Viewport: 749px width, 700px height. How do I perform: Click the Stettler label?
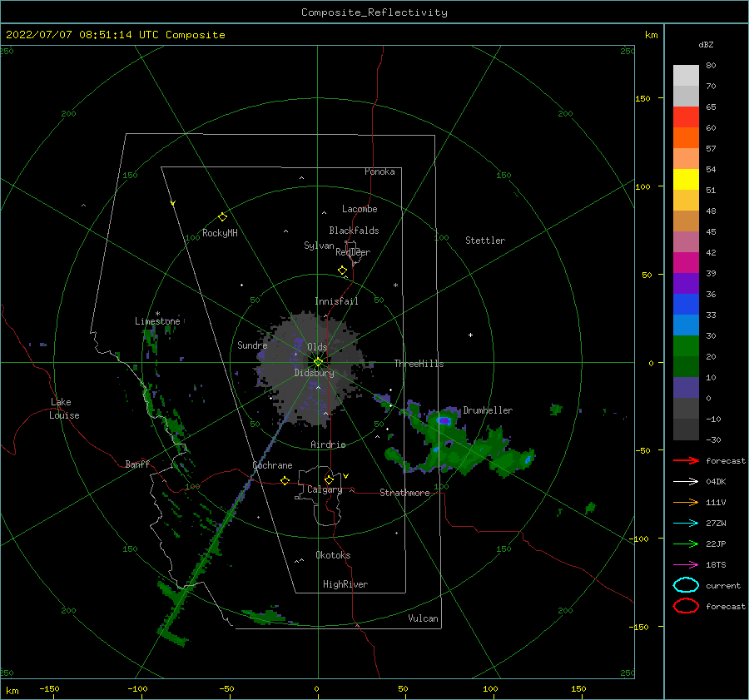pyautogui.click(x=485, y=241)
